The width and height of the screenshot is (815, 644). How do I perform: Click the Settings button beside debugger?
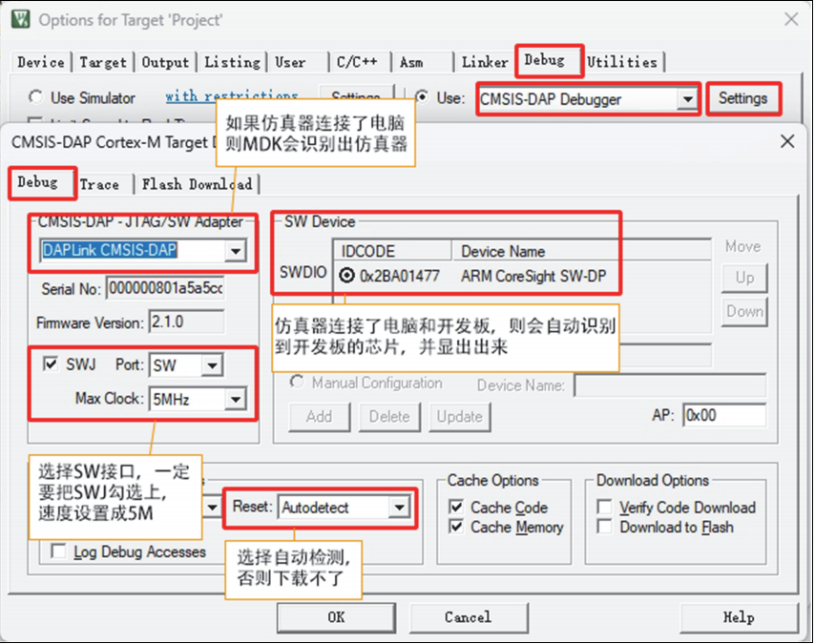click(742, 98)
